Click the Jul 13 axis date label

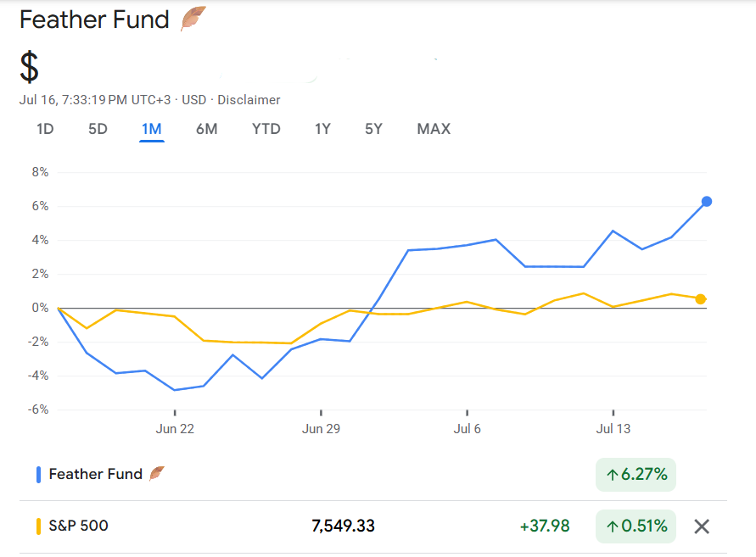coord(613,429)
